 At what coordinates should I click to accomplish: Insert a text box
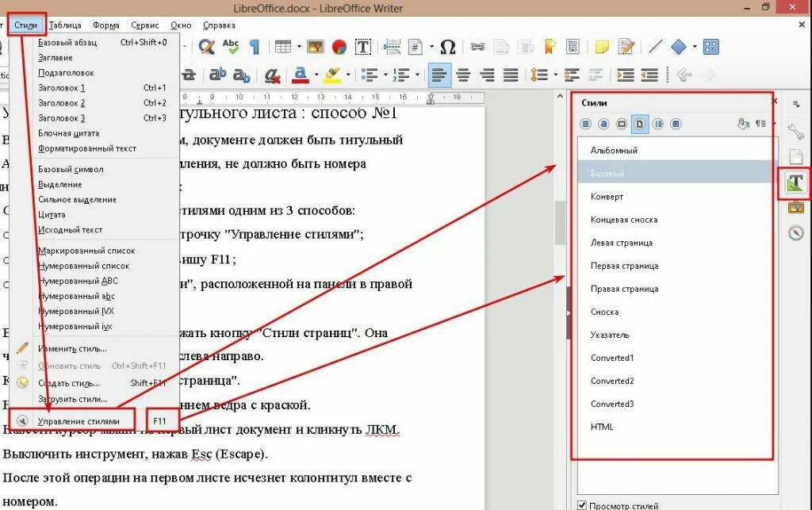pos(363,47)
